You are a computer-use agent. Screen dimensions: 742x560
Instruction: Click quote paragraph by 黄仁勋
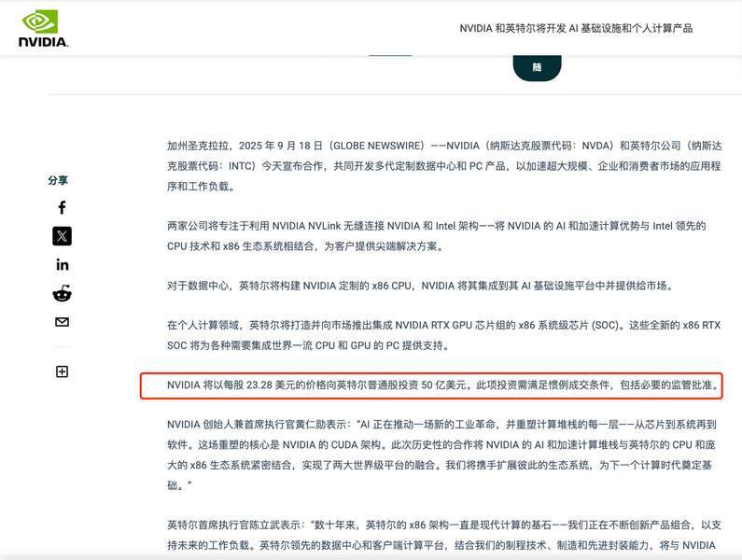pos(441,455)
